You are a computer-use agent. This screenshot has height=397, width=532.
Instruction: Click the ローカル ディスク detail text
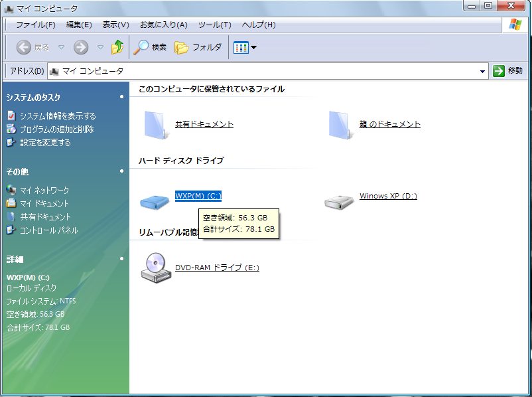click(x=32, y=288)
